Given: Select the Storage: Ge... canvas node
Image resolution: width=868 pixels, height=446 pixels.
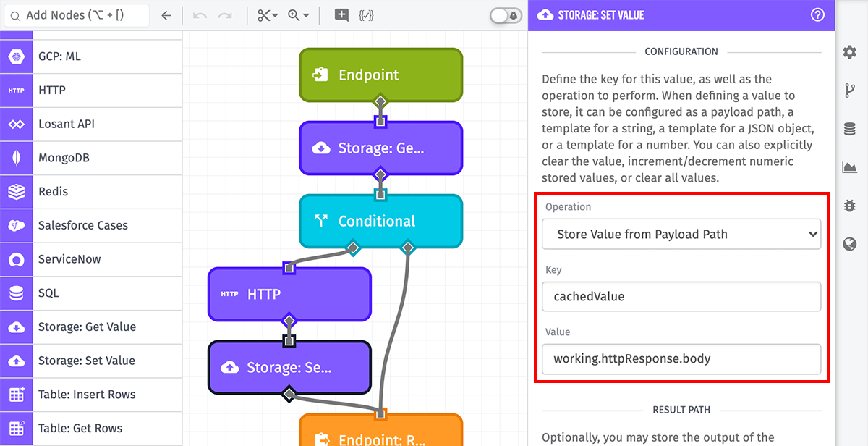Looking at the screenshot, I should coord(380,148).
